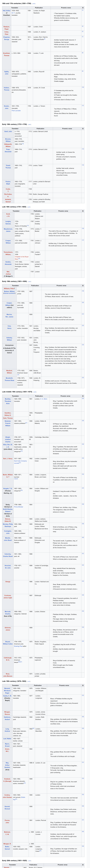This screenshot has width=90, height=868.
Task: Open the Hobbes, Thomas article link
Action: [x=7, y=89]
